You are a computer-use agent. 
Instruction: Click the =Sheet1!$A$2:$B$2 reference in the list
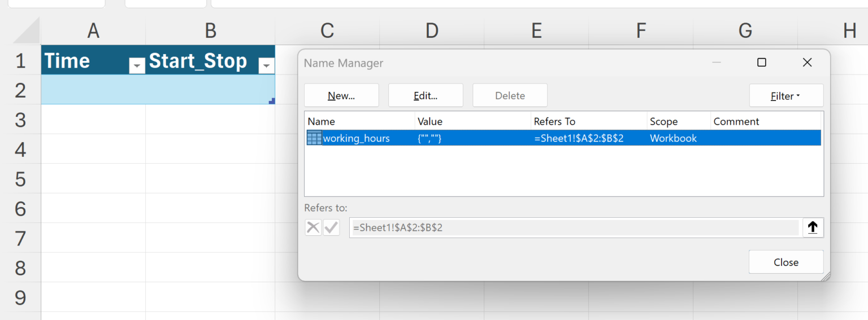[x=579, y=138]
